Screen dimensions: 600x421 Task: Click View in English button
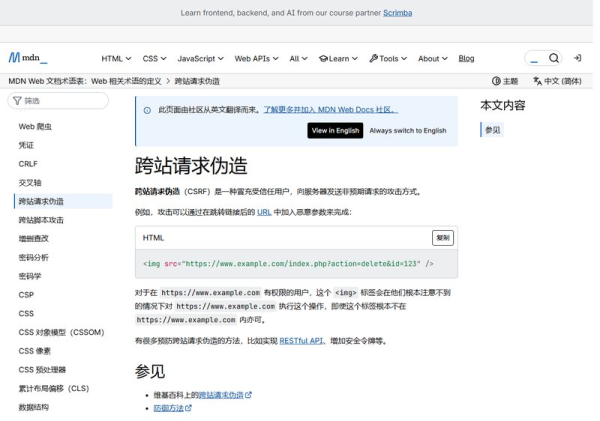pyautogui.click(x=335, y=131)
